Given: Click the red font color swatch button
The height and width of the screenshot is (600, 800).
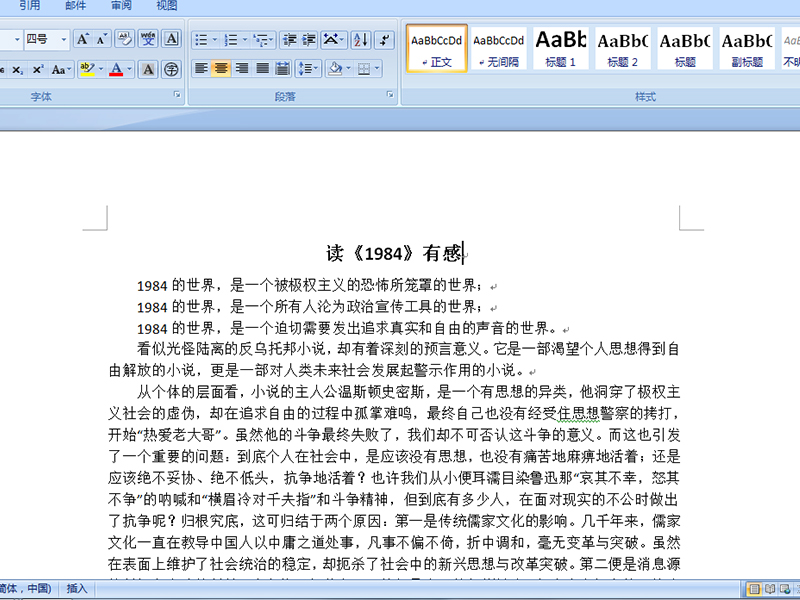Looking at the screenshot, I should click(x=116, y=70).
